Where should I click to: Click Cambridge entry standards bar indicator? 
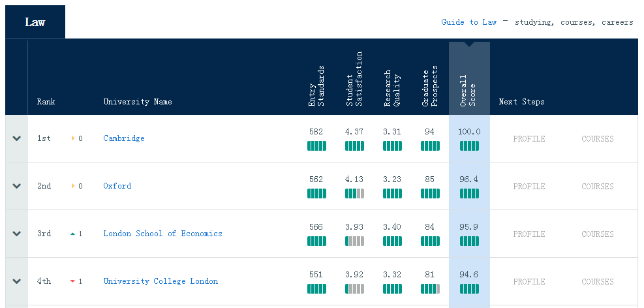coord(316,146)
